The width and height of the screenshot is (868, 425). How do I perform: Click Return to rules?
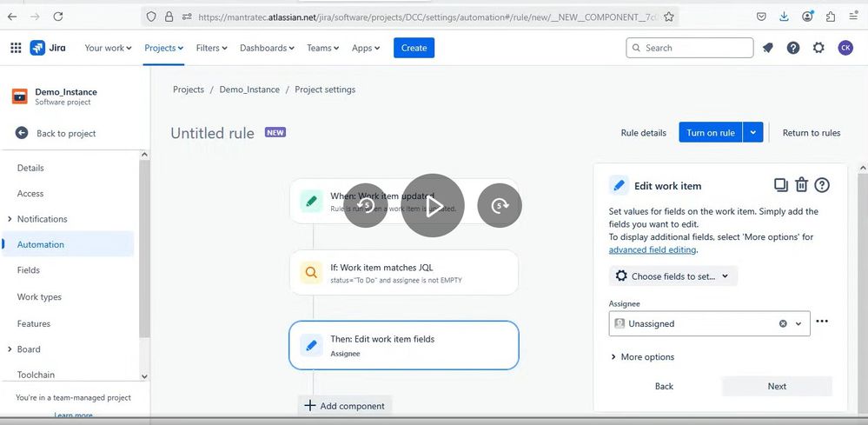[x=812, y=133]
